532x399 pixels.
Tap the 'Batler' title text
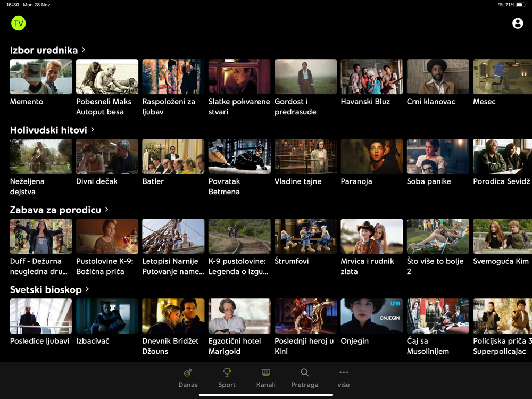(153, 181)
